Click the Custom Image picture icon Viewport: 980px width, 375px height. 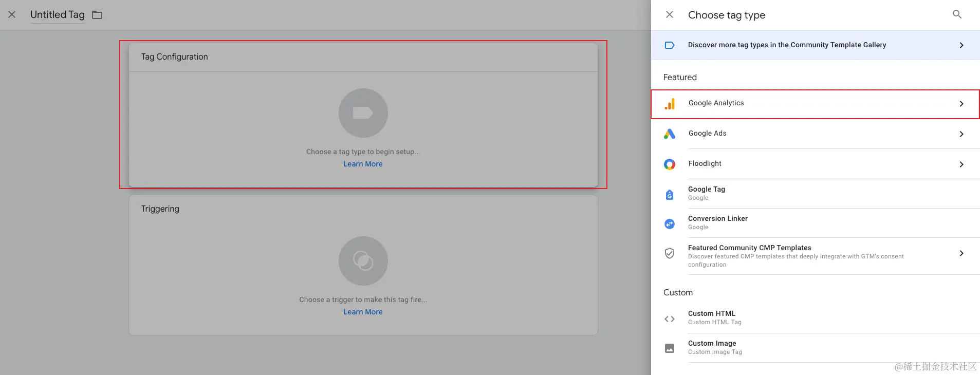670,348
